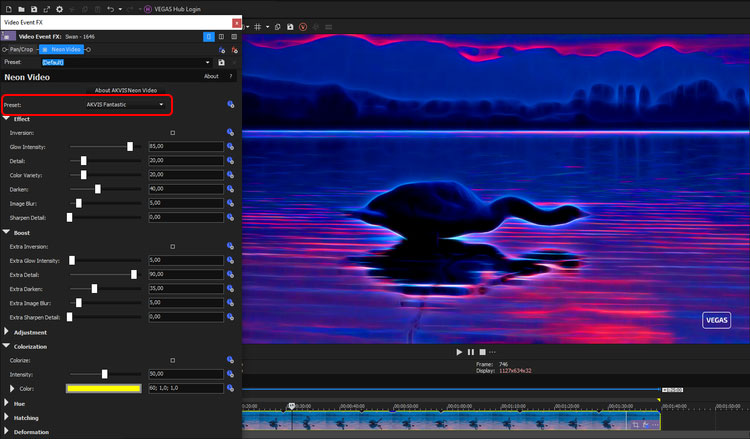The height and width of the screenshot is (439, 750).
Task: Expand the Adjustment section
Action: coord(6,332)
